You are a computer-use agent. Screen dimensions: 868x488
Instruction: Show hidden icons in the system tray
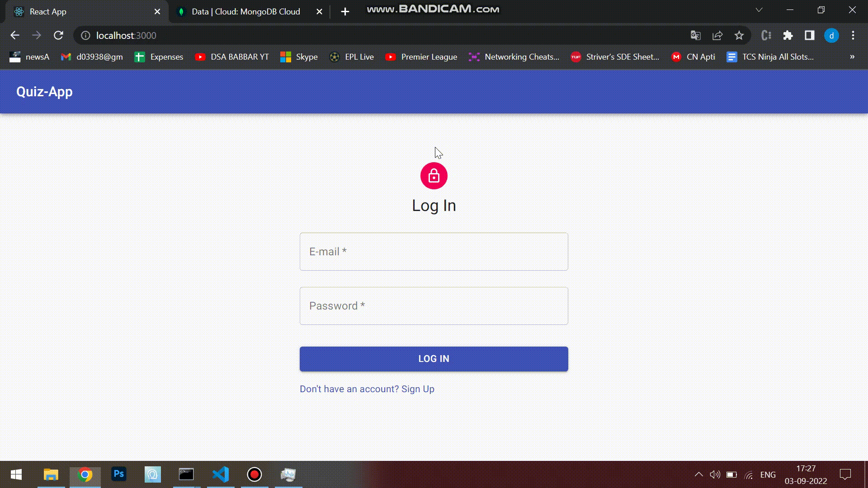point(698,474)
